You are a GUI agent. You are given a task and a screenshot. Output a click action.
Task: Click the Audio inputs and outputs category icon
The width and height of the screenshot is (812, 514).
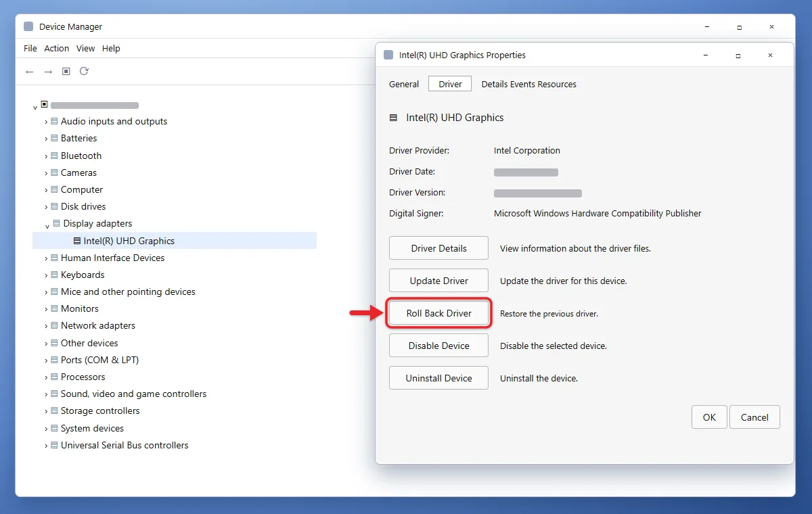(54, 122)
